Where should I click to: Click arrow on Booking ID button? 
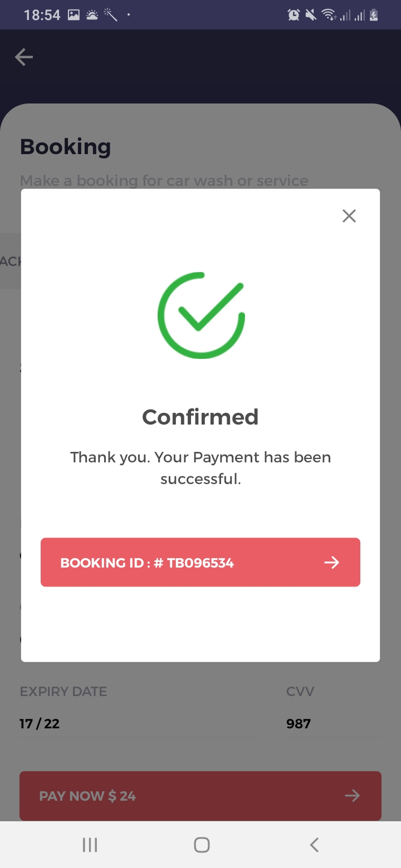[332, 563]
